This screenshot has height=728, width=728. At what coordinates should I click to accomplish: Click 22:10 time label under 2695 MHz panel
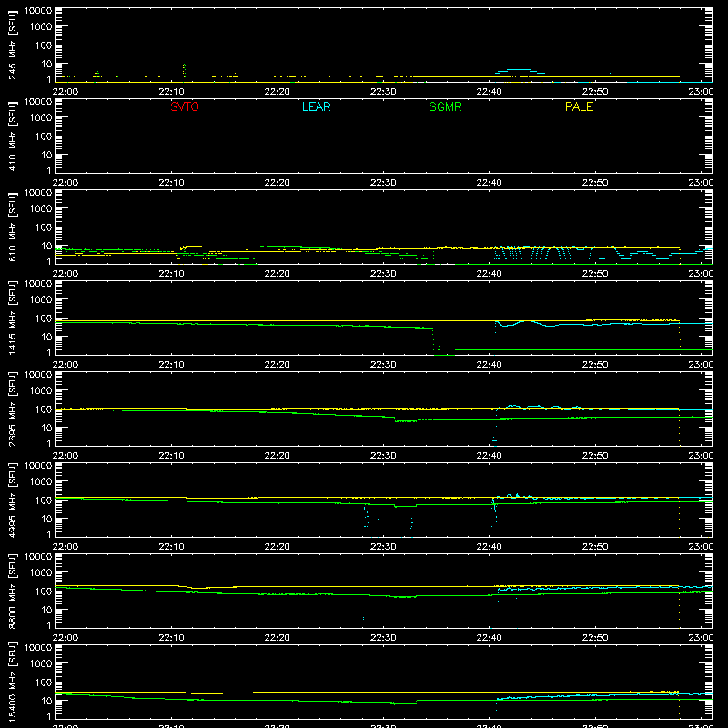pyautogui.click(x=171, y=456)
